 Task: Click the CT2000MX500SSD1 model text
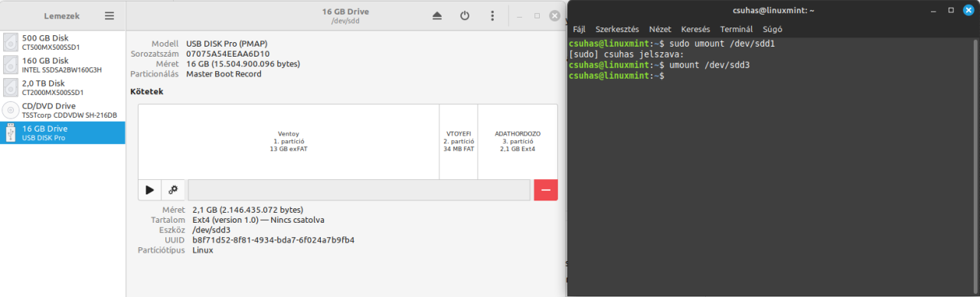pyautogui.click(x=54, y=93)
